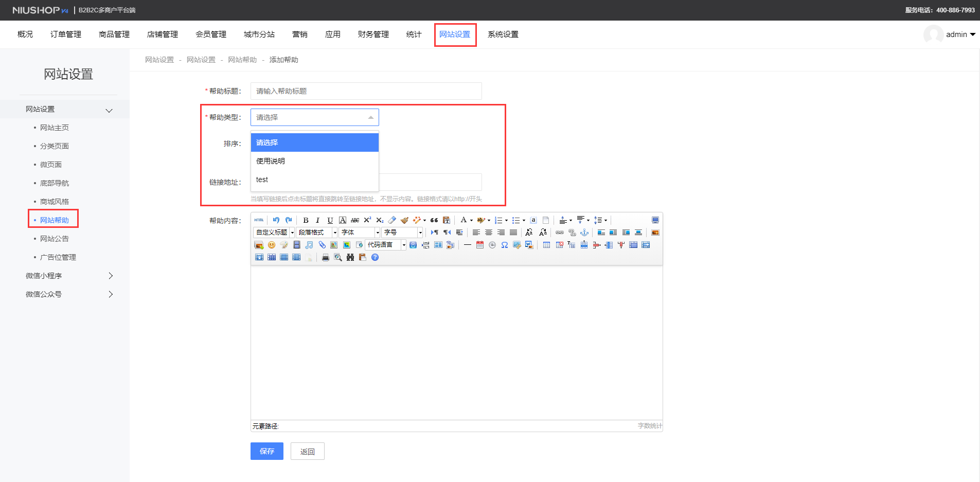Viewport: 980px width, 482px height.
Task: Click the 保存 save button
Action: (267, 451)
